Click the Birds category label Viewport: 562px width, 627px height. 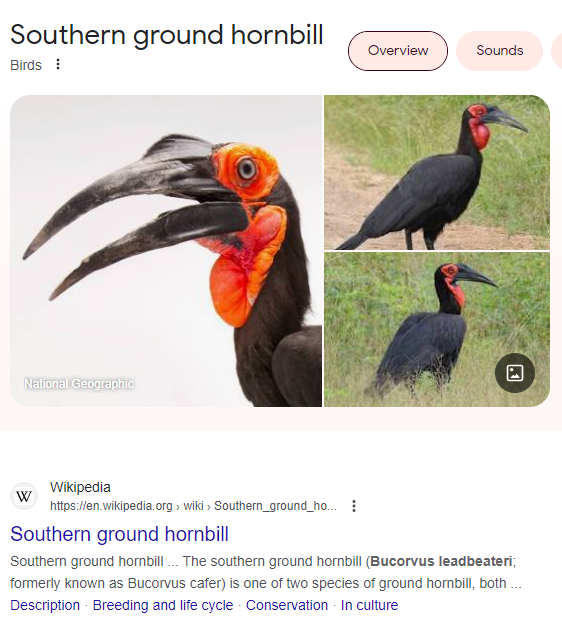click(x=26, y=65)
